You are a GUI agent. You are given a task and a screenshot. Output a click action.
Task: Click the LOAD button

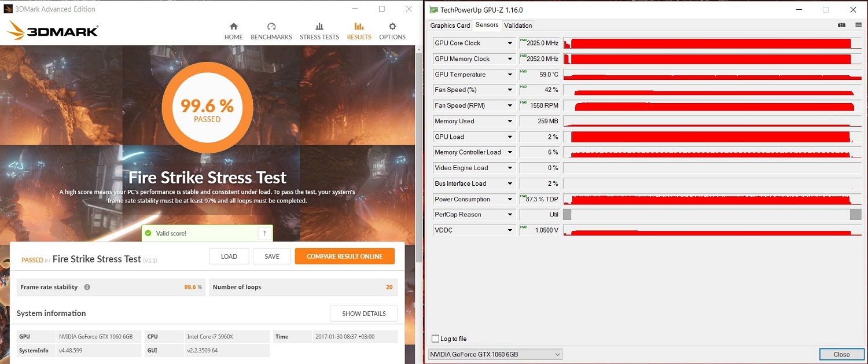pos(229,256)
